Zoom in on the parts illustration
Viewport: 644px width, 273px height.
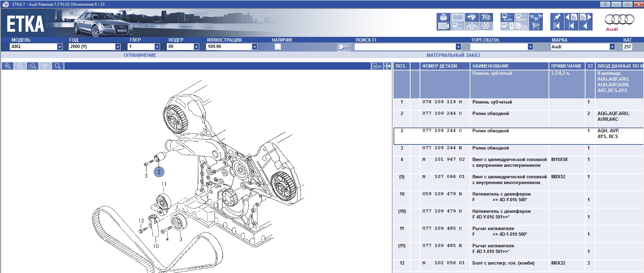point(7,66)
